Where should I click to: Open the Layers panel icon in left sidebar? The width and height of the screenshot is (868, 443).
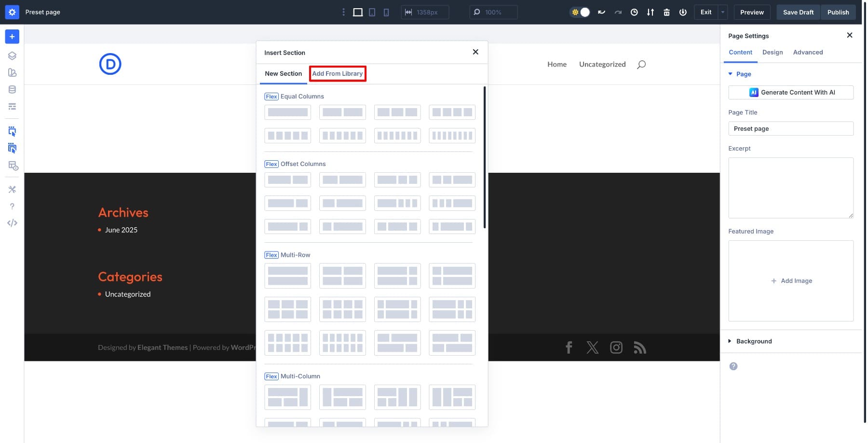(x=12, y=55)
